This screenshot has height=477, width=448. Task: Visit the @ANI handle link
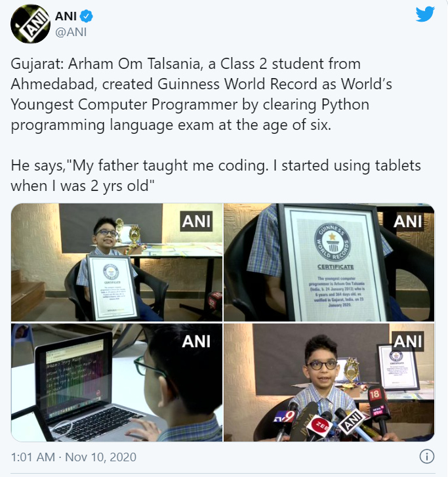(x=71, y=32)
